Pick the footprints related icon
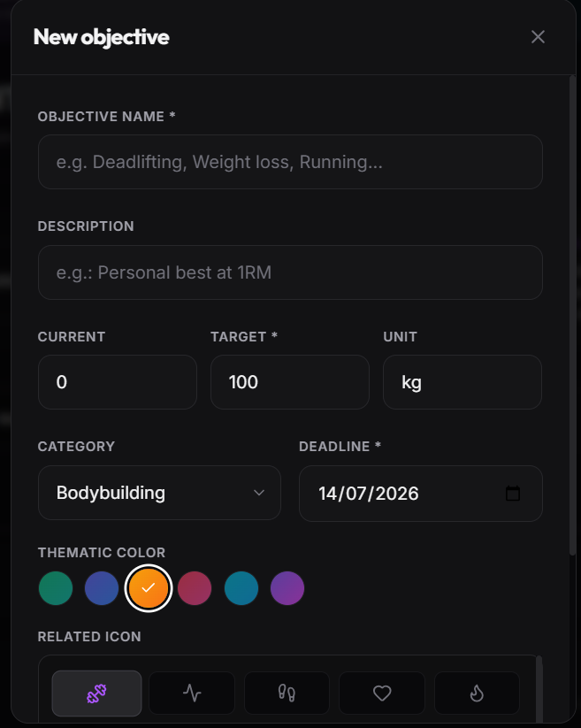The width and height of the screenshot is (581, 728). click(x=287, y=694)
